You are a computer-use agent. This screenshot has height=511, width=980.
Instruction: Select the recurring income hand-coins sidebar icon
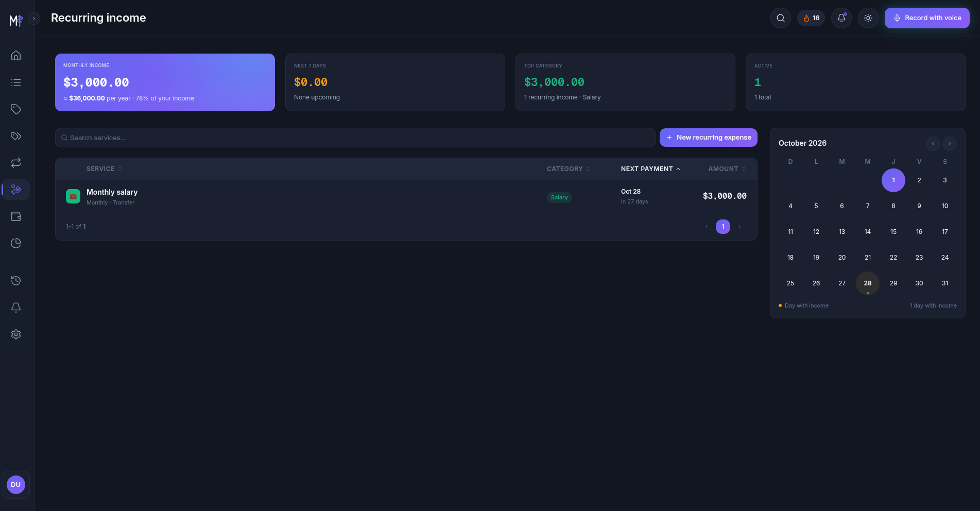[16, 190]
